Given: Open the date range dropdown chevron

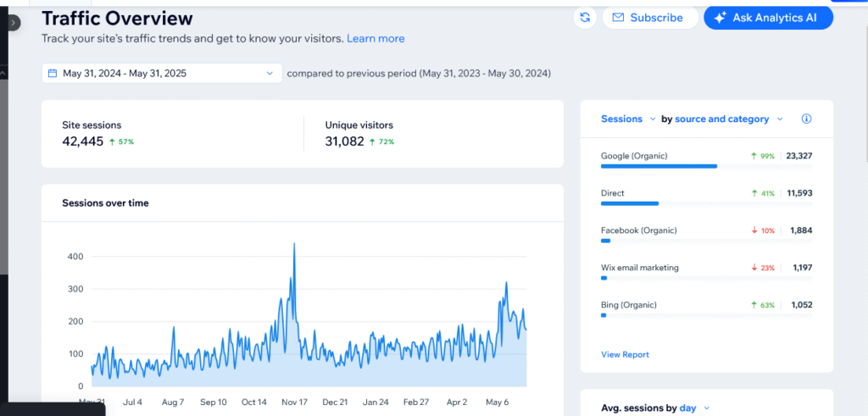Looking at the screenshot, I should [270, 74].
